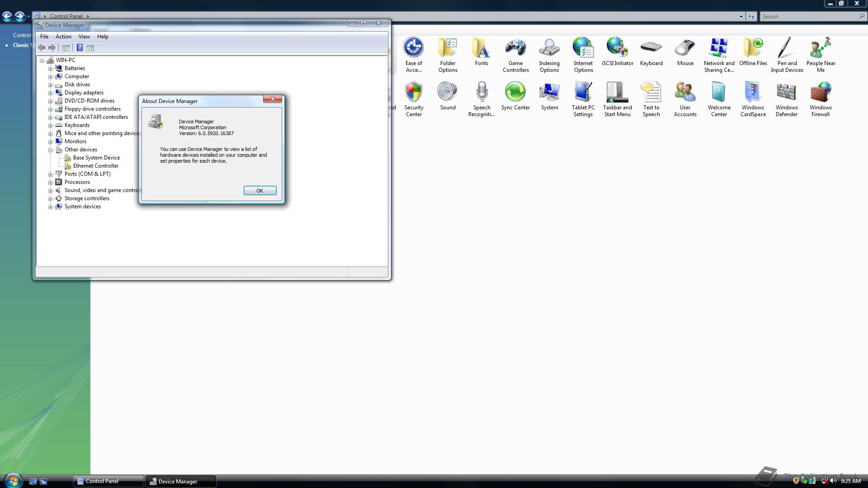Close the About Device Manager dialog
The width and height of the screenshot is (868, 488).
(x=273, y=99)
